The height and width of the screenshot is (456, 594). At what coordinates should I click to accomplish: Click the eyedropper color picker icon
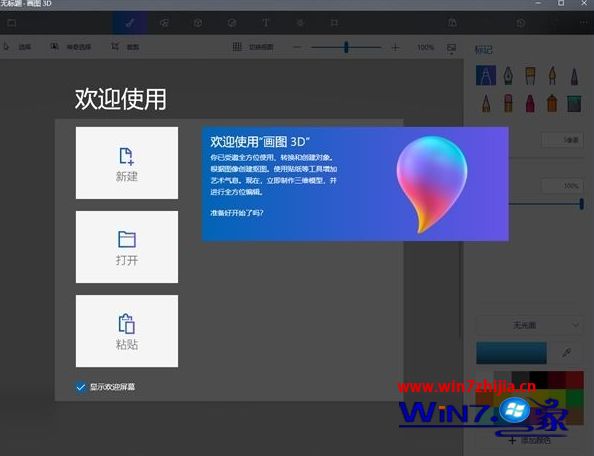pos(567,353)
